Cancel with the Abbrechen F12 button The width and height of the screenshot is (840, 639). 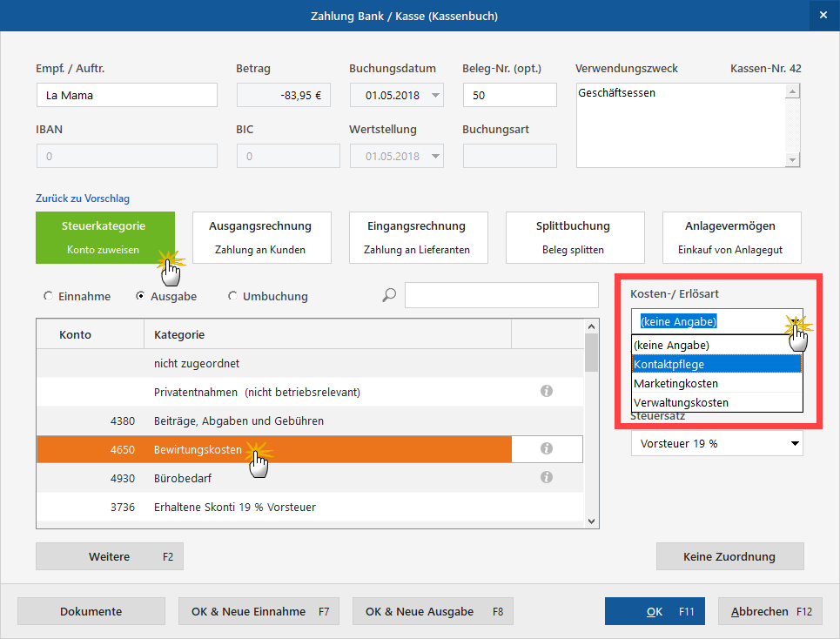[770, 611]
